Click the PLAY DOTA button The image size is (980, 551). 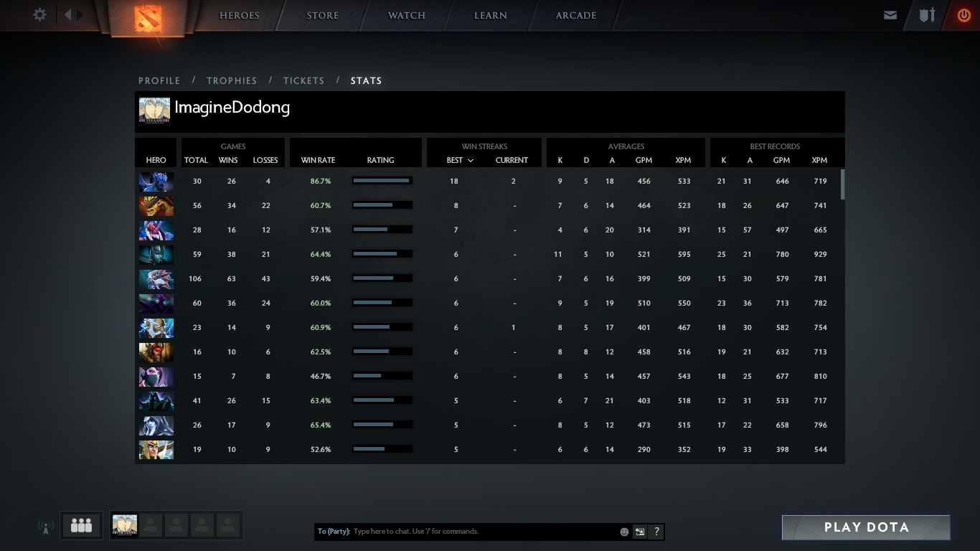pos(866,527)
